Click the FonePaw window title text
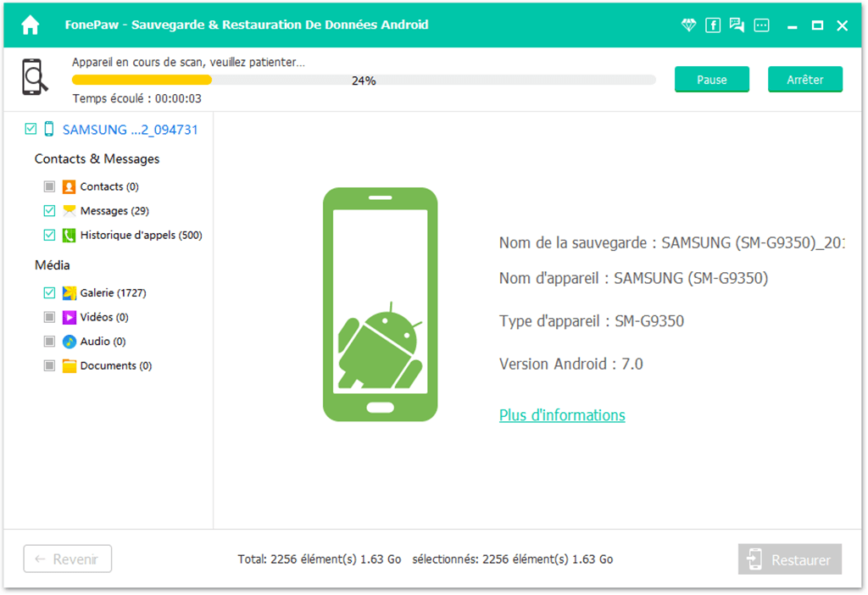The height and width of the screenshot is (595, 868). click(x=247, y=25)
